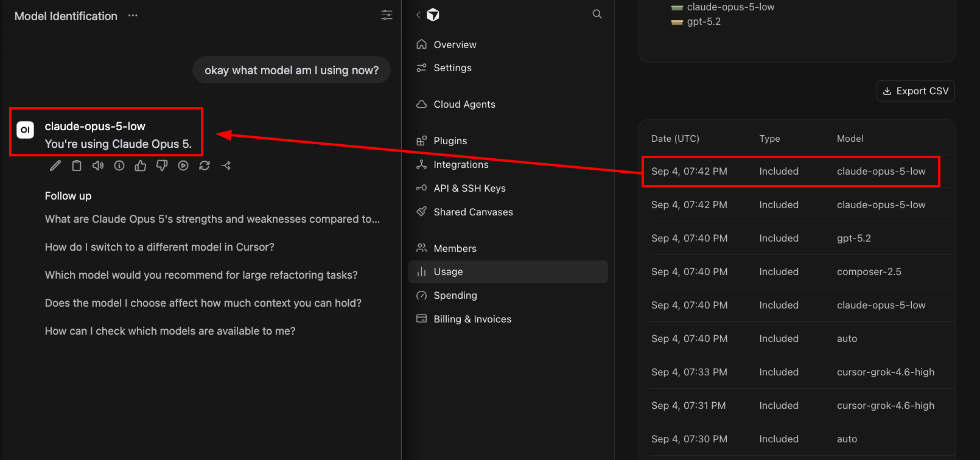Open the chat controls sliders icon
This screenshot has width=980, height=460.
[387, 15]
